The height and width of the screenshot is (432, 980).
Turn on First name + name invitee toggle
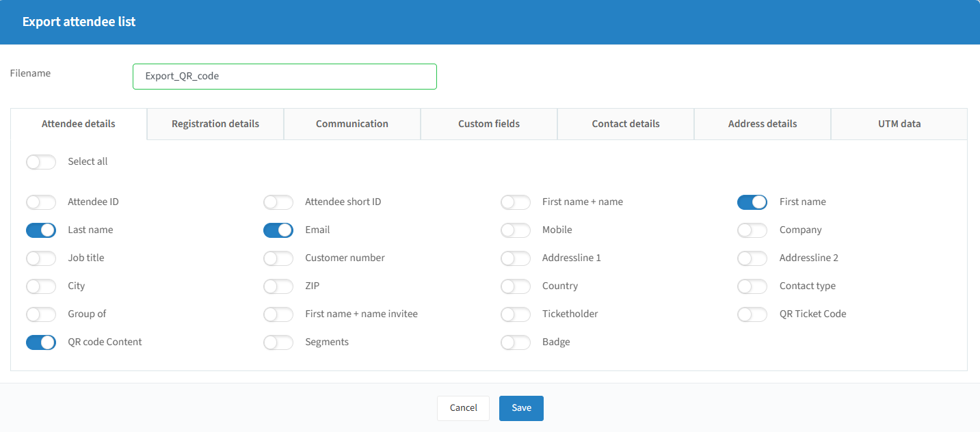point(278,314)
